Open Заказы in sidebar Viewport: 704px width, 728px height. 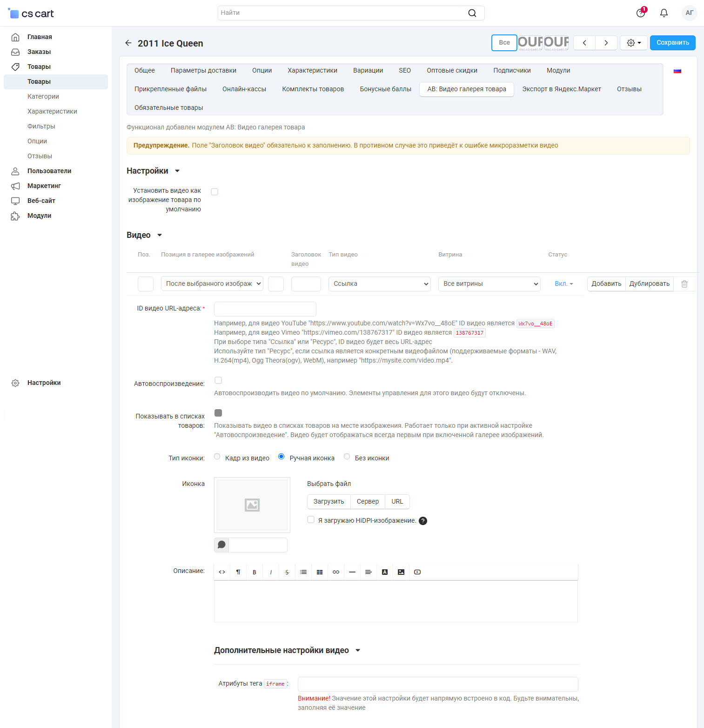tap(39, 52)
